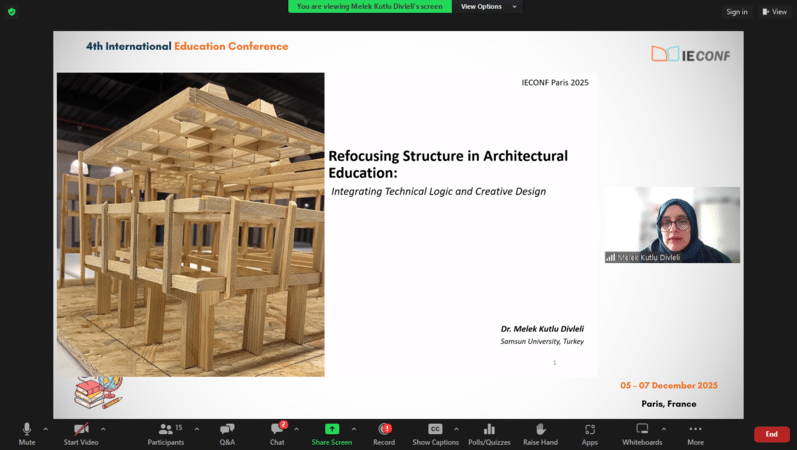Click Melek Kutlu Divleli's video thumbnail
Image resolution: width=797 pixels, height=450 pixels.
(x=672, y=225)
